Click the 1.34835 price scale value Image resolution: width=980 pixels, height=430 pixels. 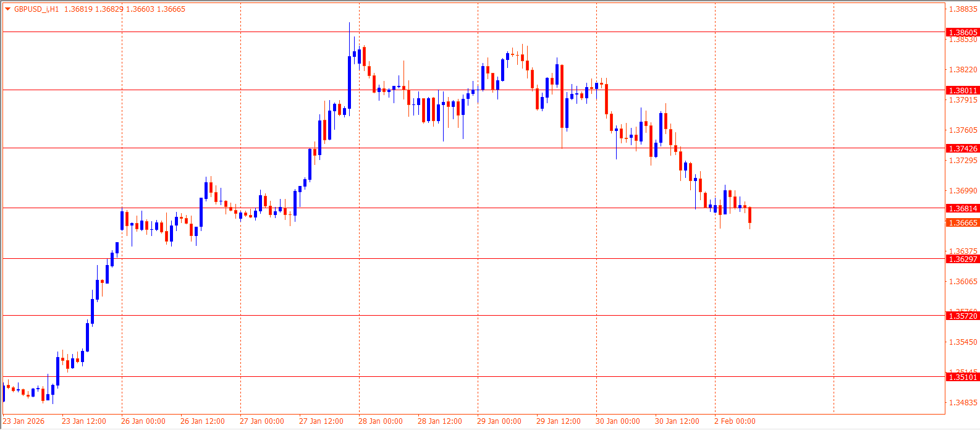click(x=963, y=403)
